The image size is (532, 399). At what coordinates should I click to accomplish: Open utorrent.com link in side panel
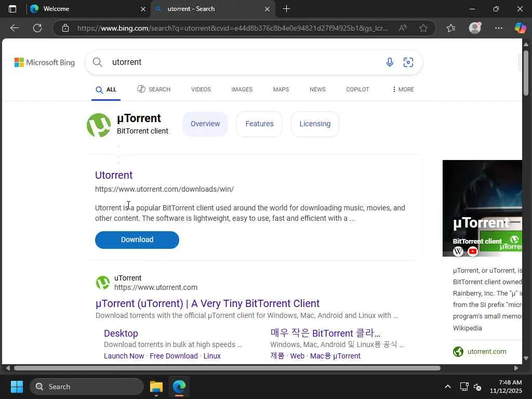pyautogui.click(x=487, y=352)
